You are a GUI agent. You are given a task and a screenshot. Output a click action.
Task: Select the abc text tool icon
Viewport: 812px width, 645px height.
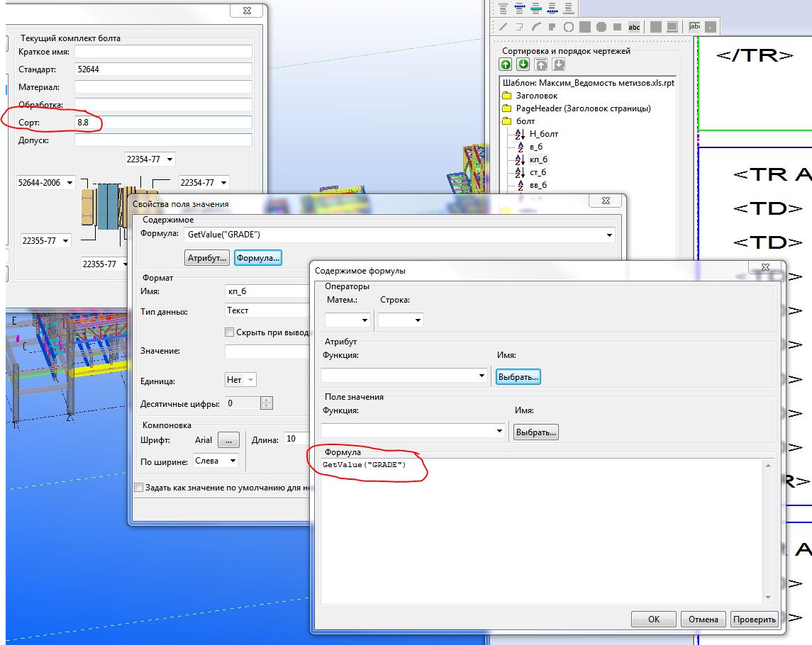tap(634, 27)
